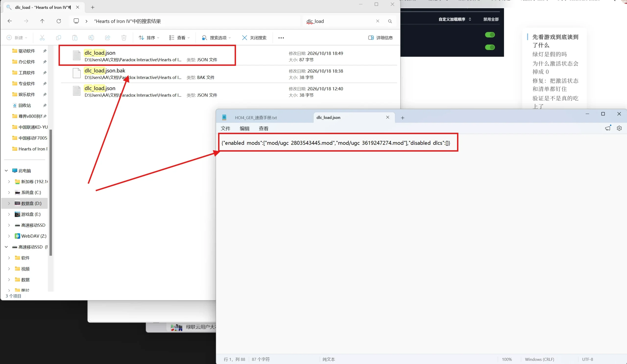Close the dlc_load.json Notepad tab
The height and width of the screenshot is (364, 627).
point(387,117)
